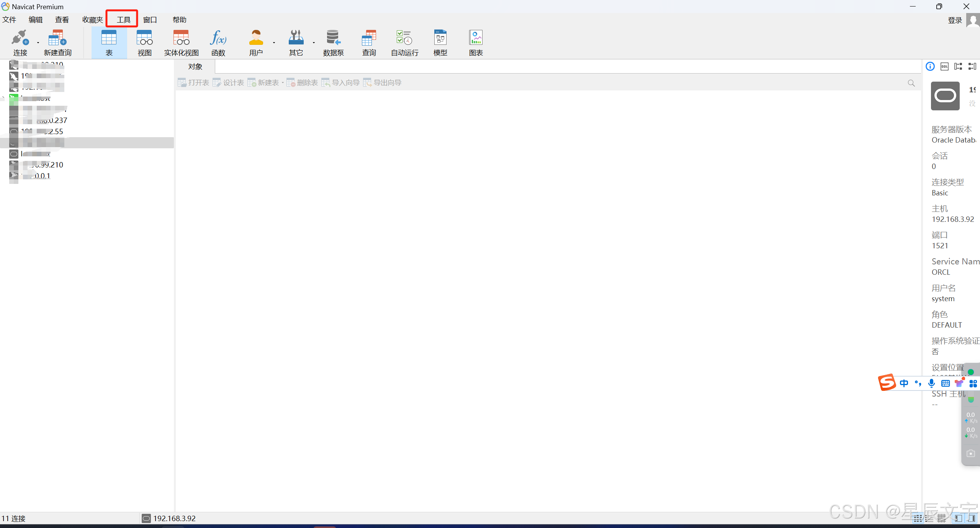Expand the 其它 (Others) dropdown arrow
Viewport: 980px width, 528px height.
pos(314,43)
